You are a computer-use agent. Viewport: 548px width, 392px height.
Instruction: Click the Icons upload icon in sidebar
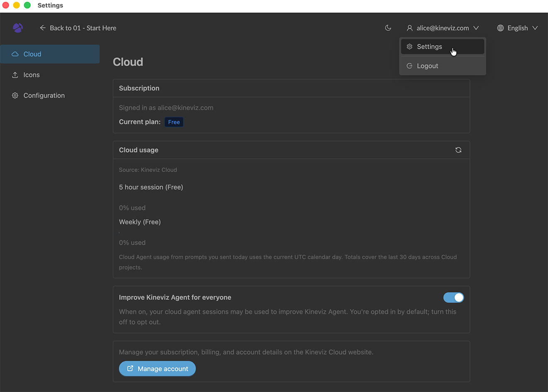(15, 75)
